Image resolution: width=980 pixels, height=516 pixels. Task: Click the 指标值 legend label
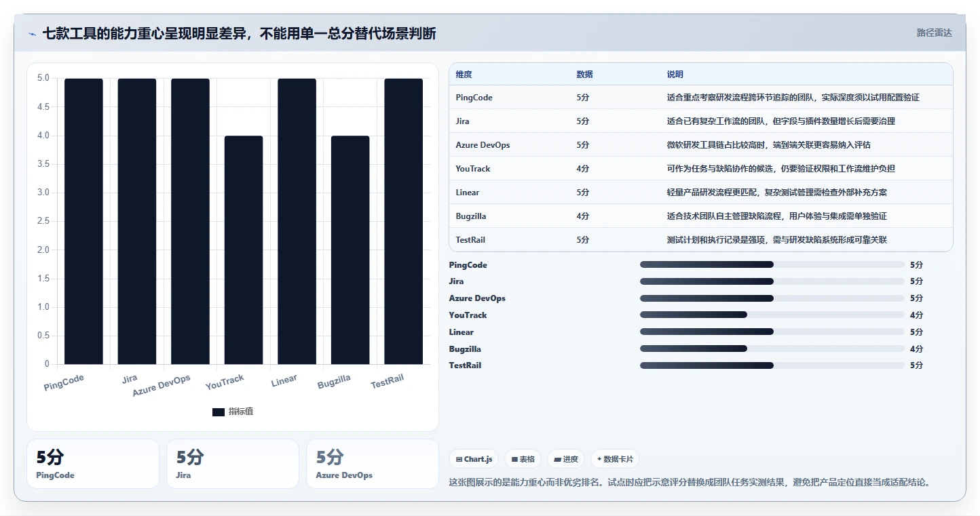pyautogui.click(x=241, y=412)
